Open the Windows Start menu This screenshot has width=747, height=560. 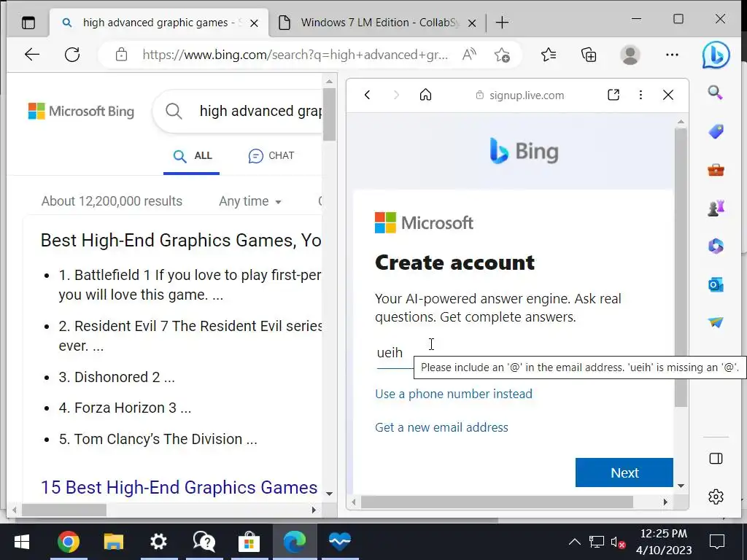22,542
